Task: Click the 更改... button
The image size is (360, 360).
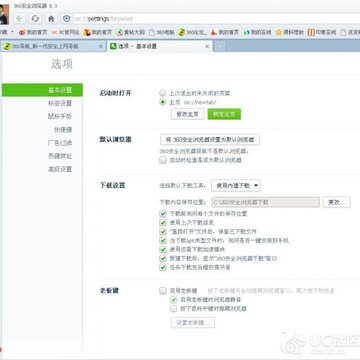Action: [x=337, y=202]
